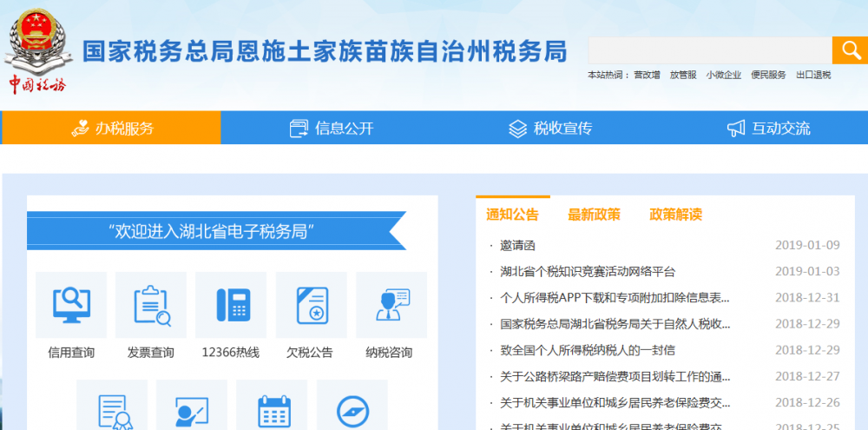Click the calendar icon in second row
Image resolution: width=868 pixels, height=430 pixels.
click(x=271, y=408)
